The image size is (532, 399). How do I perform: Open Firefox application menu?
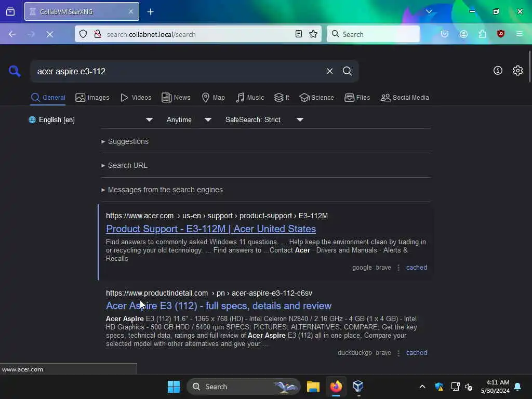(520, 34)
